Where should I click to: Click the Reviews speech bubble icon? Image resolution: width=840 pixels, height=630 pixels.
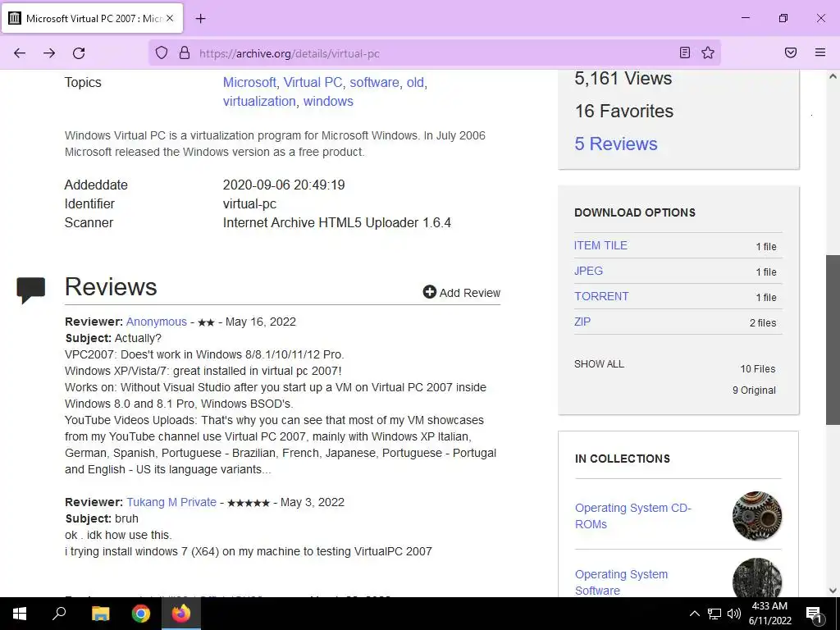30,290
